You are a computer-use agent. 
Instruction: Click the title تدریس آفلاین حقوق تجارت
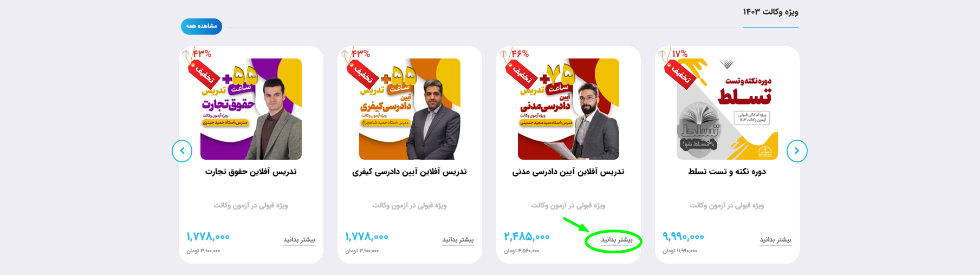(251, 172)
